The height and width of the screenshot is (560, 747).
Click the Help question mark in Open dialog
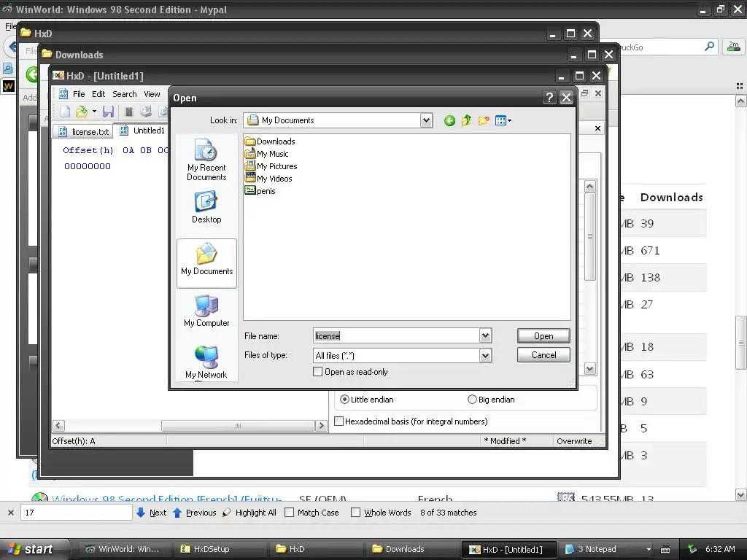549,98
